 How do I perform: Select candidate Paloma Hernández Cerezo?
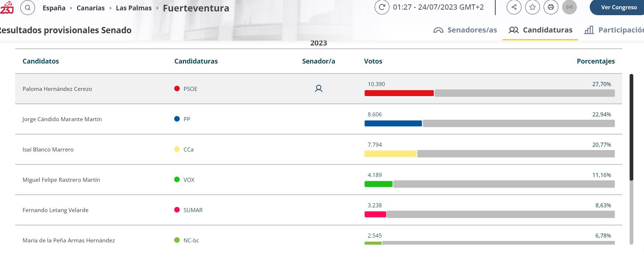[x=57, y=89]
